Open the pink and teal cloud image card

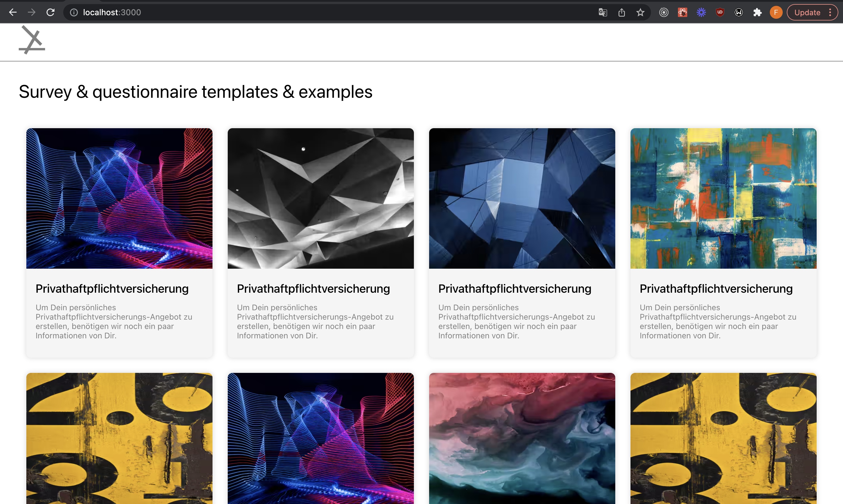[x=522, y=438]
